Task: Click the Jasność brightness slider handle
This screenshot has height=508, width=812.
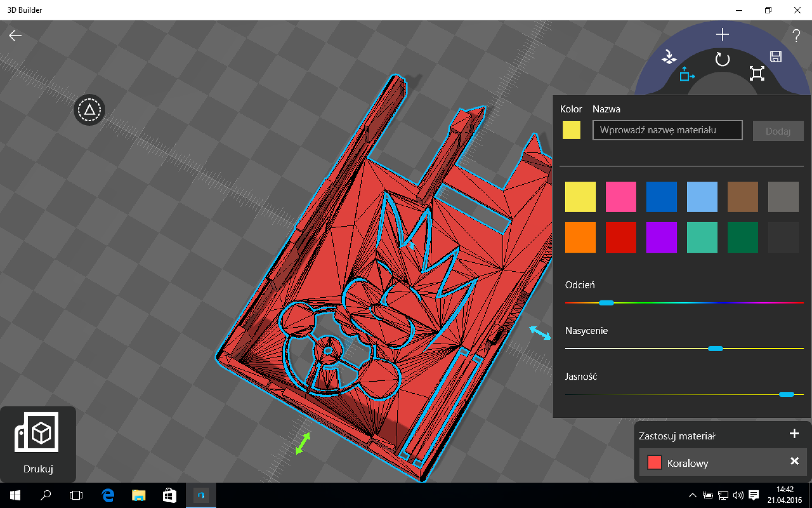Action: click(786, 394)
